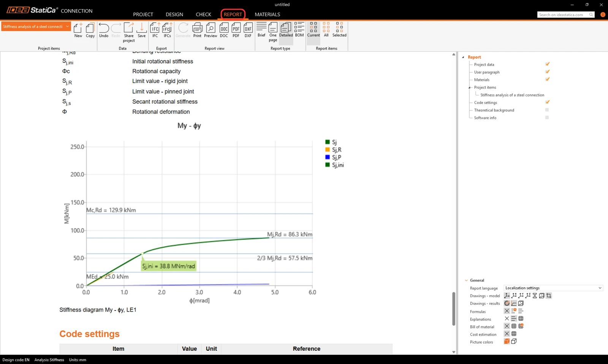The height and width of the screenshot is (364, 608).
Task: Undo the last action
Action: tap(104, 30)
